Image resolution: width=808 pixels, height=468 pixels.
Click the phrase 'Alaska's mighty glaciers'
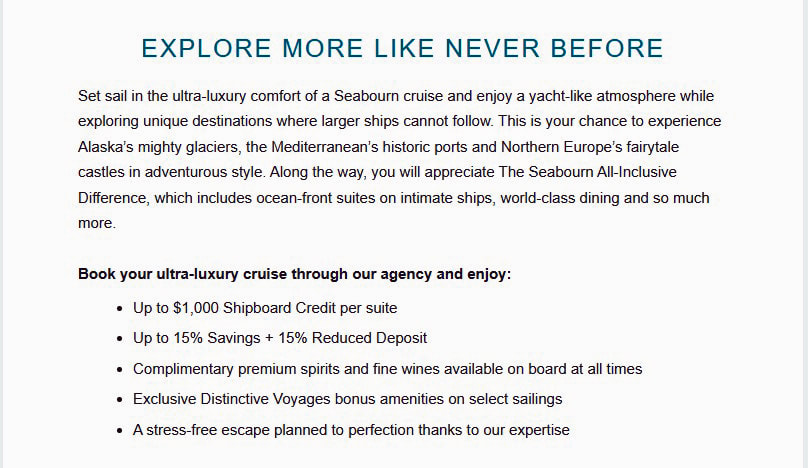(157, 147)
